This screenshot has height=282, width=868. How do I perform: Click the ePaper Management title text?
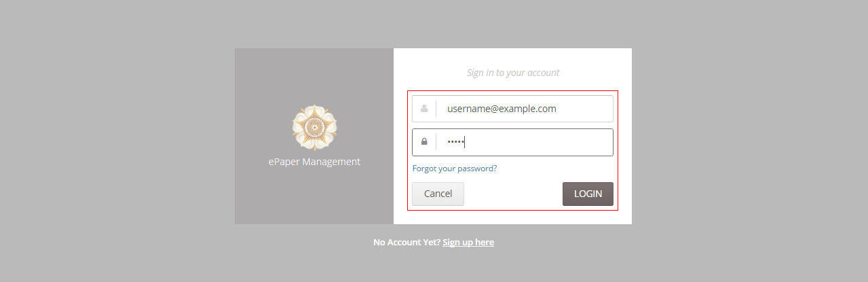click(x=314, y=162)
